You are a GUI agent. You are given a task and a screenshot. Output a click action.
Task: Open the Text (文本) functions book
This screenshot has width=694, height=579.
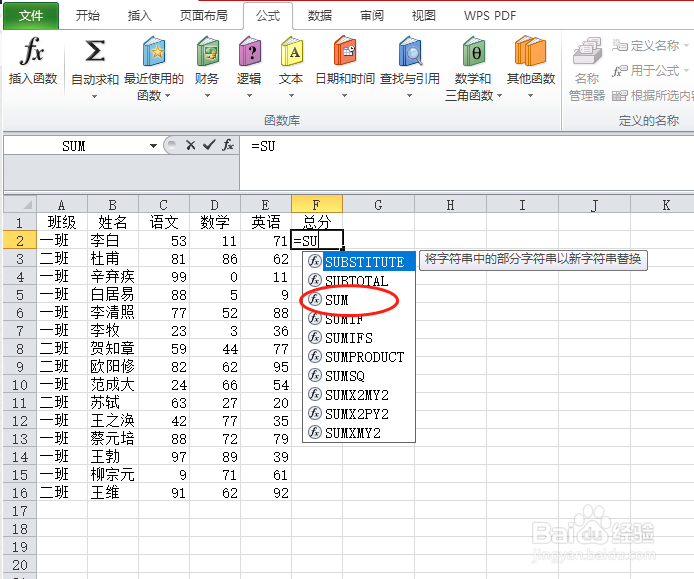tap(291, 51)
